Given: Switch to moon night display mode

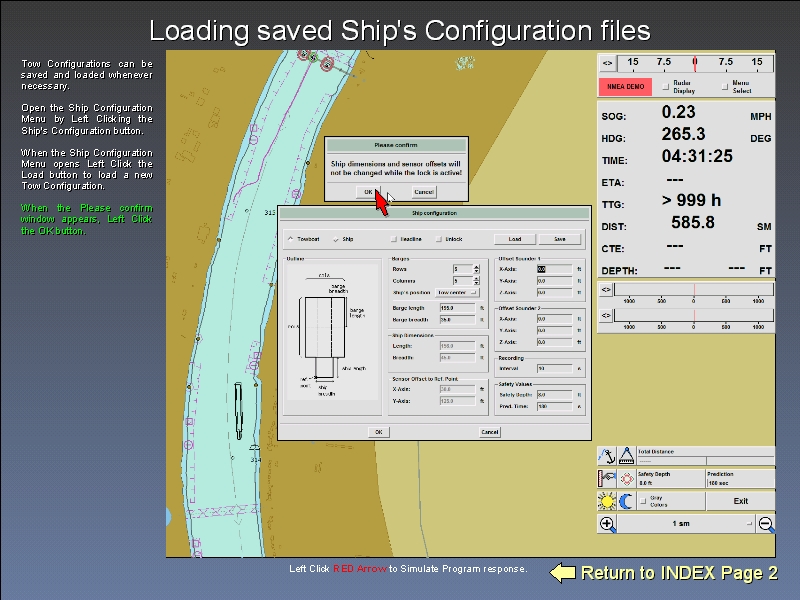Looking at the screenshot, I should click(626, 501).
